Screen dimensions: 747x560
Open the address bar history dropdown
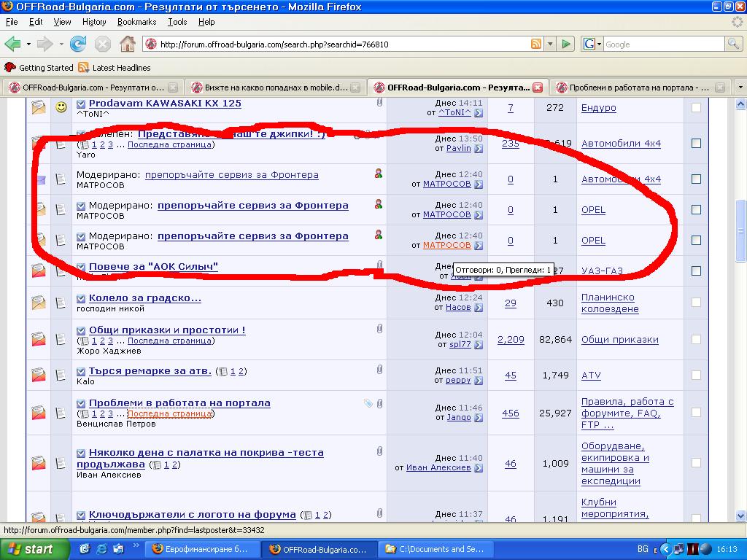point(551,44)
